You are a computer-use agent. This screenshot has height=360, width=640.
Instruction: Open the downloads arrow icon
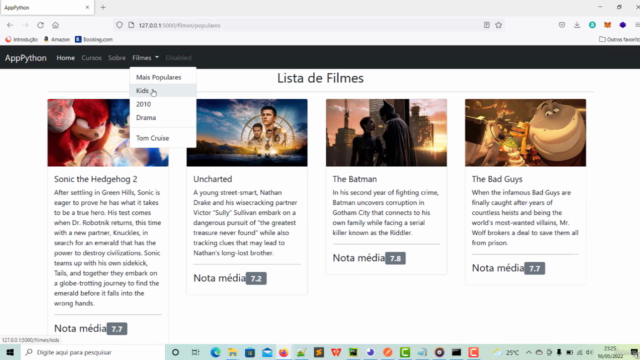pyautogui.click(x=577, y=25)
